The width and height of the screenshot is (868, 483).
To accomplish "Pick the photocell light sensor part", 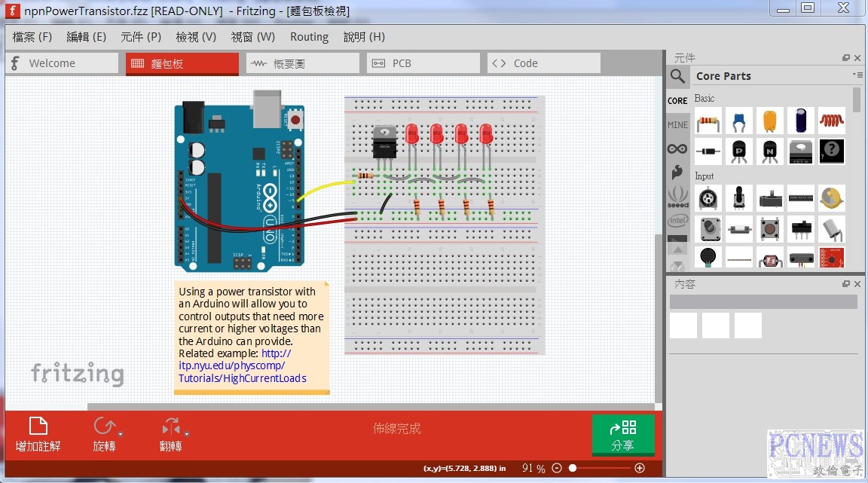I will 770,258.
